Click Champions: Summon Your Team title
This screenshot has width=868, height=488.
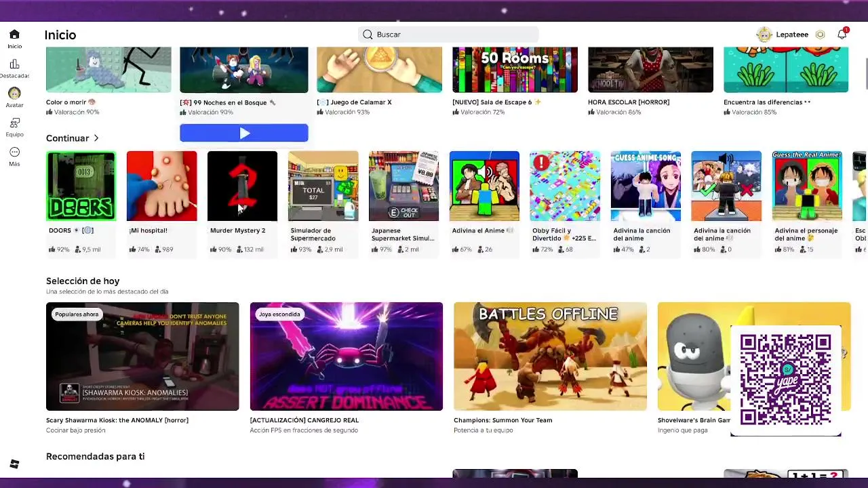pyautogui.click(x=502, y=420)
